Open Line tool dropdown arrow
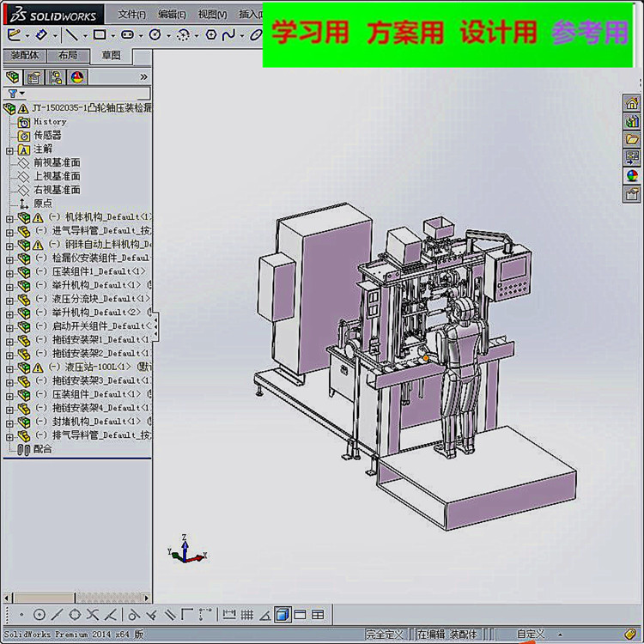Screen dimensions: 644x644 coord(85,36)
